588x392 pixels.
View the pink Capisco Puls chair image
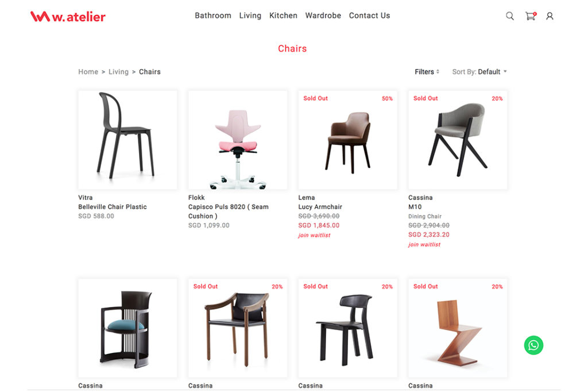point(238,140)
